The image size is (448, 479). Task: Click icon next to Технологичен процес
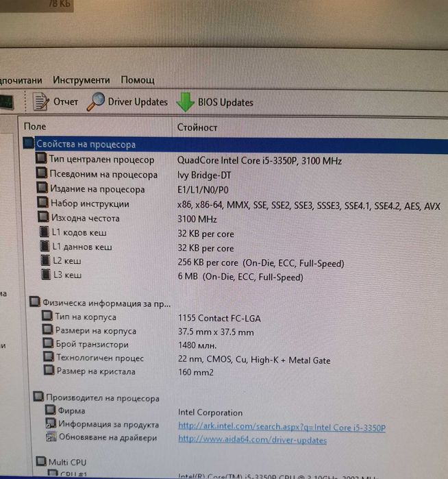49,356
